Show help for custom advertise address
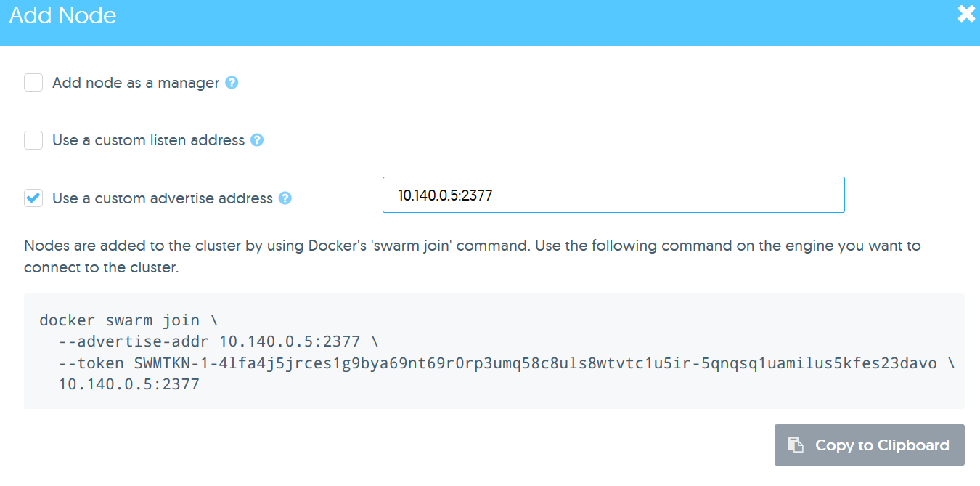Viewport: 980px width, 486px height. coord(285,198)
